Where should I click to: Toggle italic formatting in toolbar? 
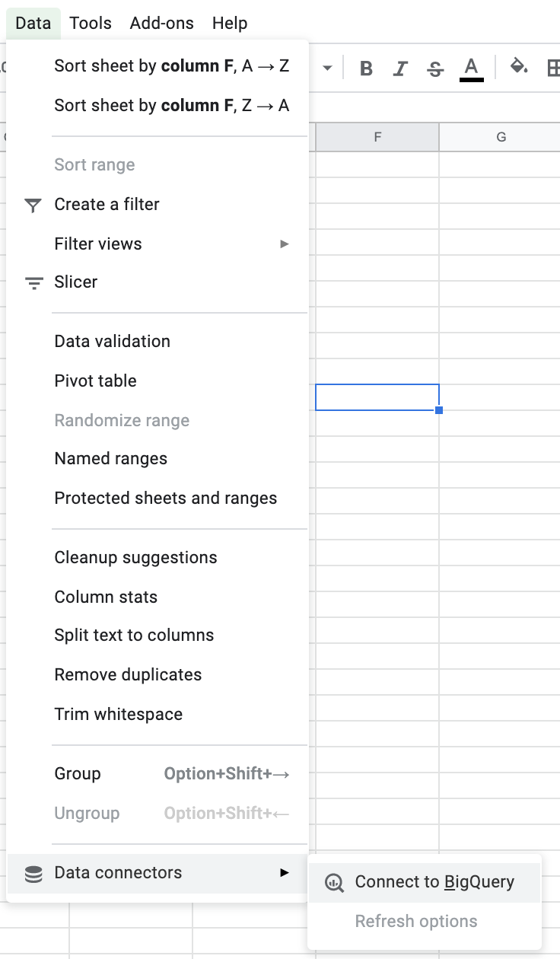coord(400,68)
